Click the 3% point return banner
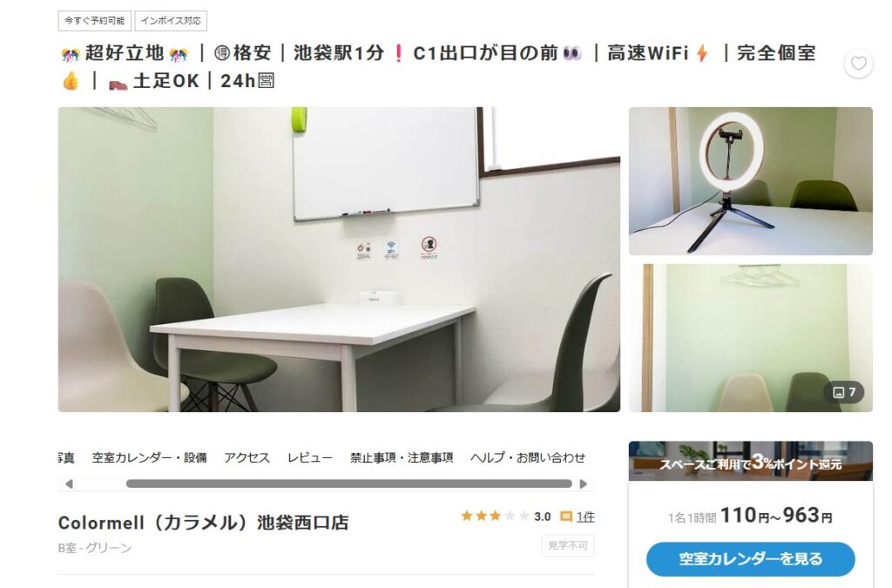This screenshot has width=892, height=588. (x=750, y=461)
